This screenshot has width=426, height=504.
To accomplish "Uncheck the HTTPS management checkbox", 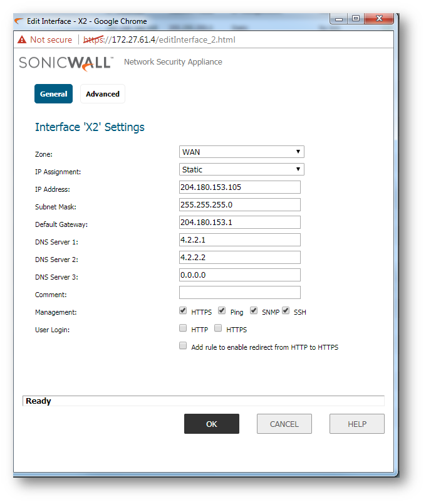I will click(183, 311).
